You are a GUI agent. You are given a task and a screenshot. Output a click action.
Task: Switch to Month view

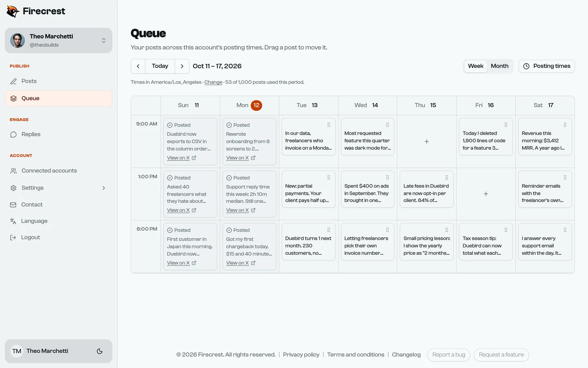[x=500, y=66]
